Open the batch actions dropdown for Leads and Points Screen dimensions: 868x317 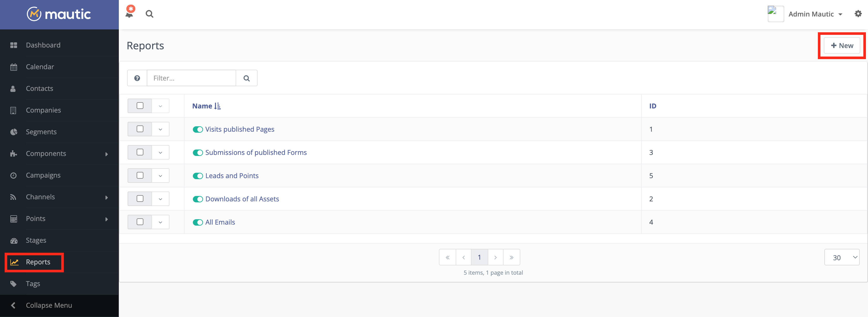[x=160, y=176]
